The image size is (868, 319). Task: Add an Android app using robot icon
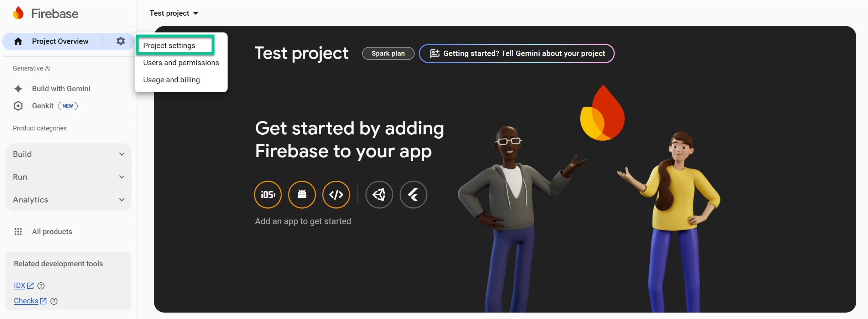coord(302,195)
